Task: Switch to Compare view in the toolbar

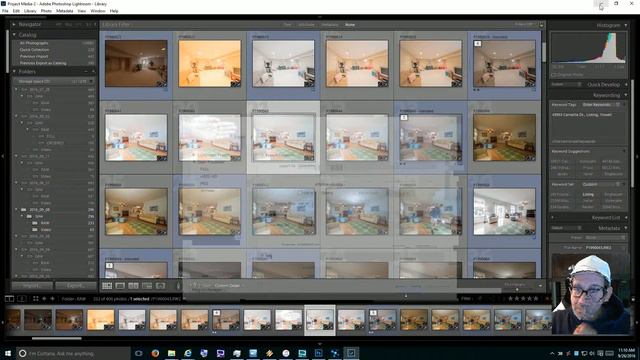Action: point(133,286)
